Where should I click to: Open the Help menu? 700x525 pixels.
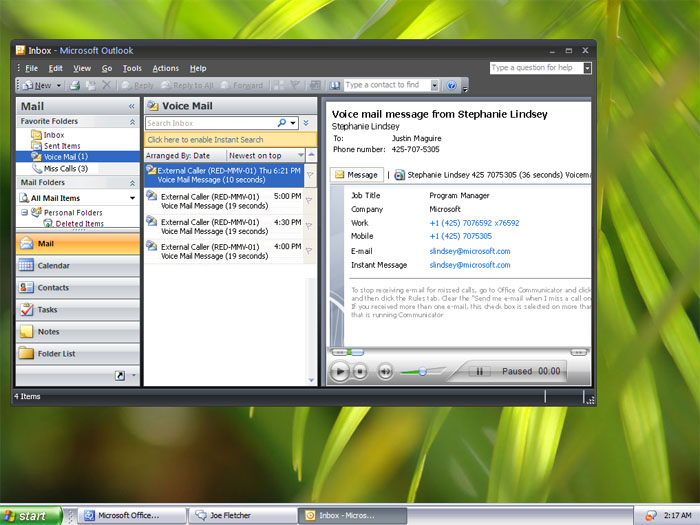coord(198,68)
